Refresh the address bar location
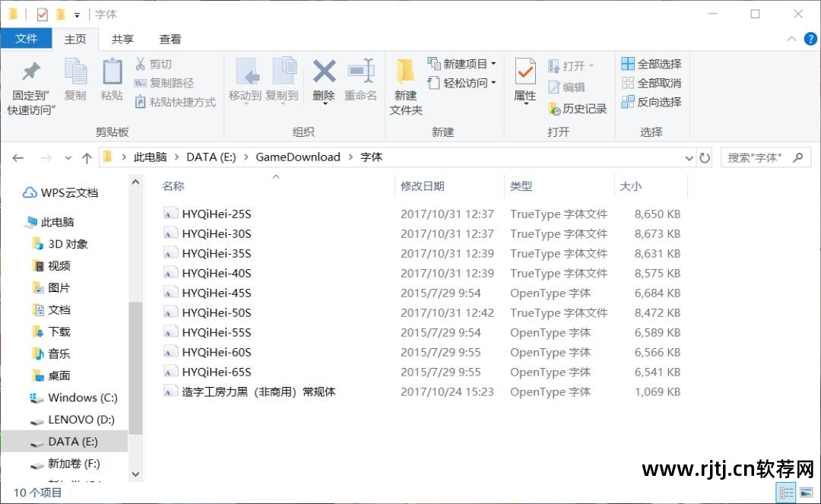The height and width of the screenshot is (504, 821). (705, 157)
